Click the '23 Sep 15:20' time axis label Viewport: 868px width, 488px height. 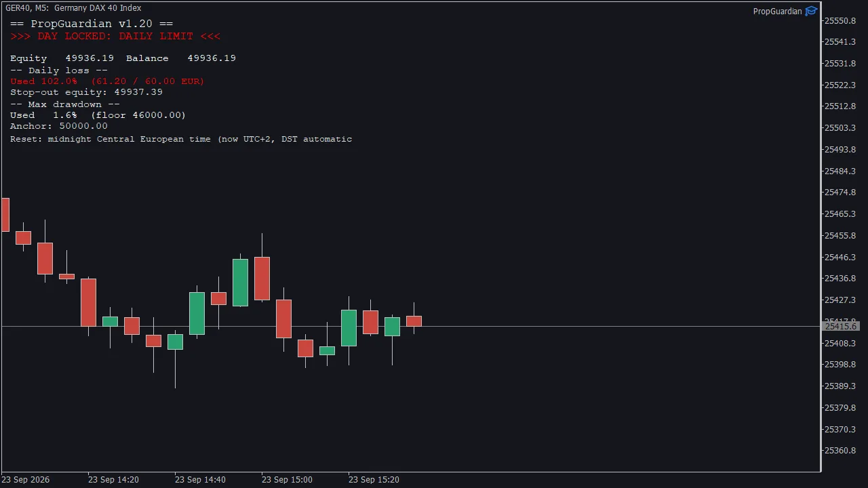(374, 480)
